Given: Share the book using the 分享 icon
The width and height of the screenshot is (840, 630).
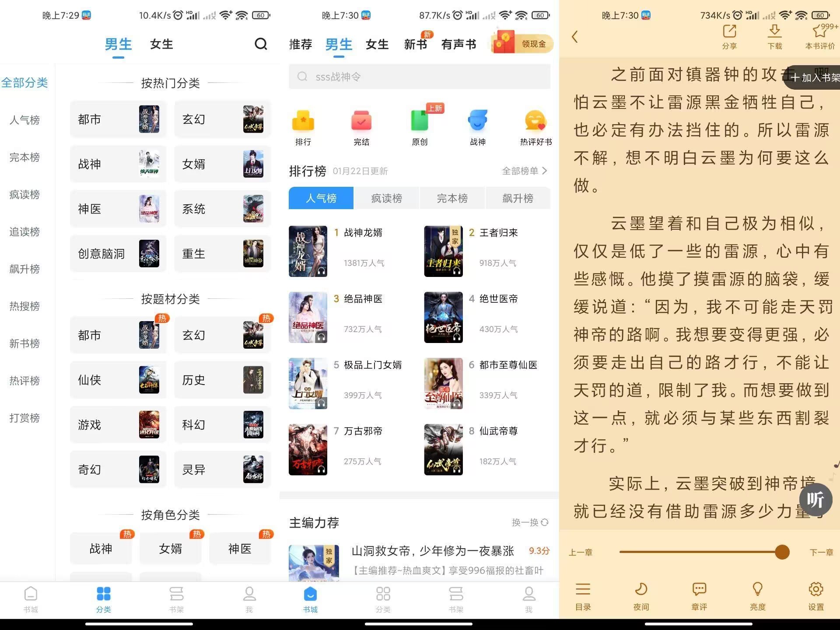Looking at the screenshot, I should (x=730, y=35).
